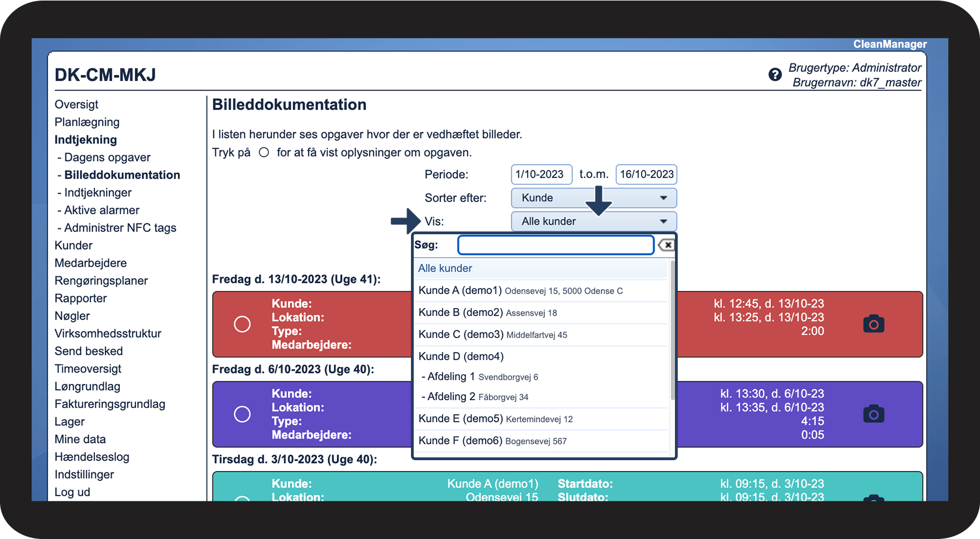Open Dagens opgaver submenu item
This screenshot has height=539, width=980.
tap(108, 158)
